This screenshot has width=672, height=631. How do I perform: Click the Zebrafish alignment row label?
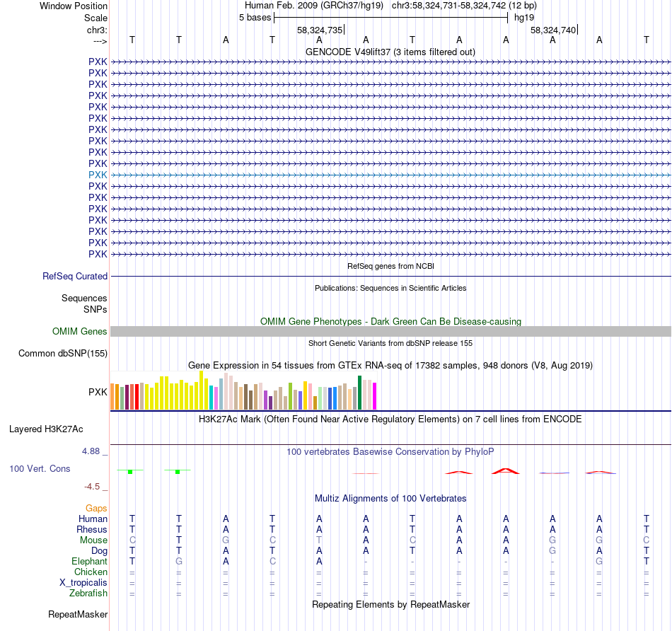(x=88, y=594)
